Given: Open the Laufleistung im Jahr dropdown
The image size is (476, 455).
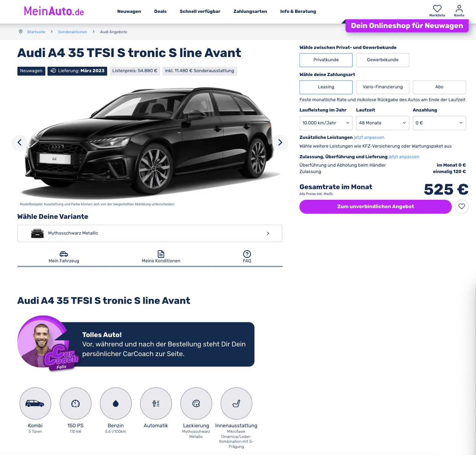Looking at the screenshot, I should pos(326,123).
